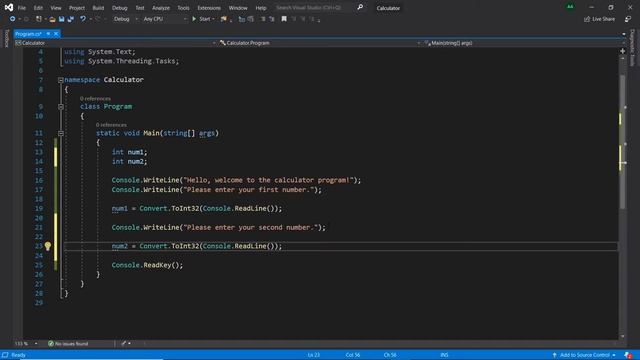Open the Any CPU platform dropdown
The height and width of the screenshot is (360, 640).
point(164,19)
